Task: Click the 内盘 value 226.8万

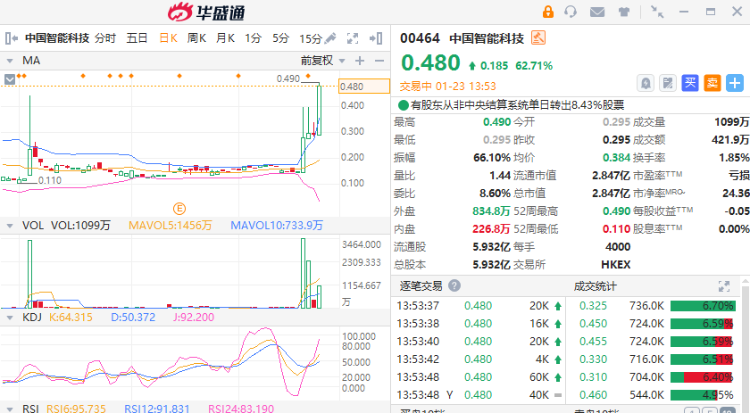Action: click(491, 229)
